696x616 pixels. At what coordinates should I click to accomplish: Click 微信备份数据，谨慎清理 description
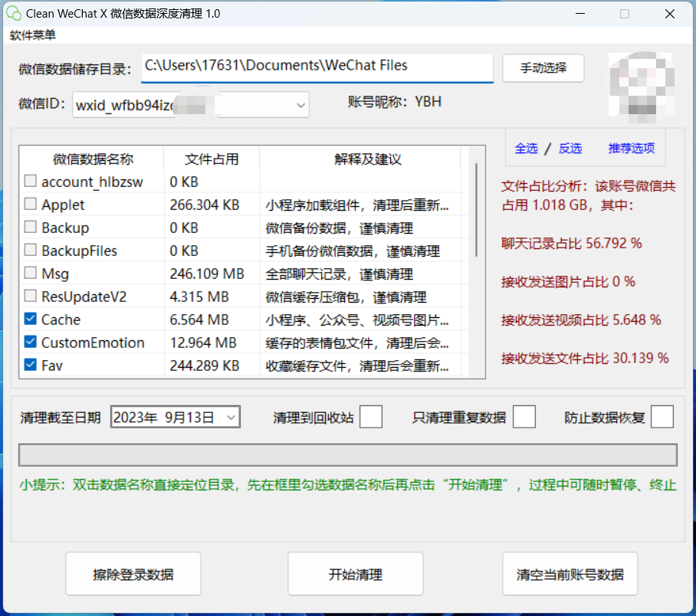[x=339, y=228]
